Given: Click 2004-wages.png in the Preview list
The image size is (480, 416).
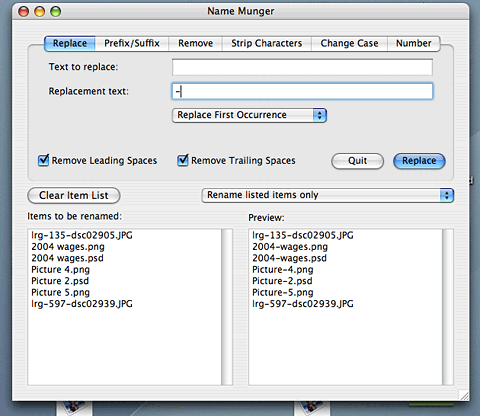Looking at the screenshot, I should pyautogui.click(x=290, y=247).
